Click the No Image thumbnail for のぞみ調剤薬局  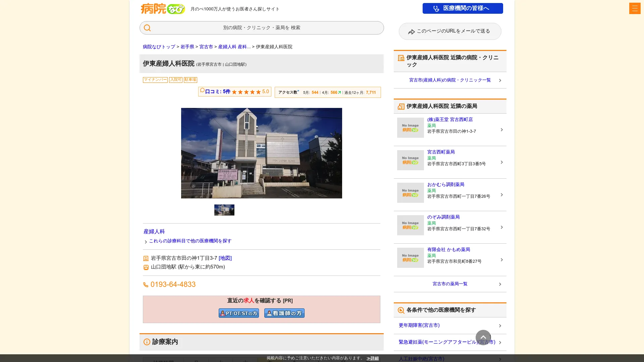(410, 225)
